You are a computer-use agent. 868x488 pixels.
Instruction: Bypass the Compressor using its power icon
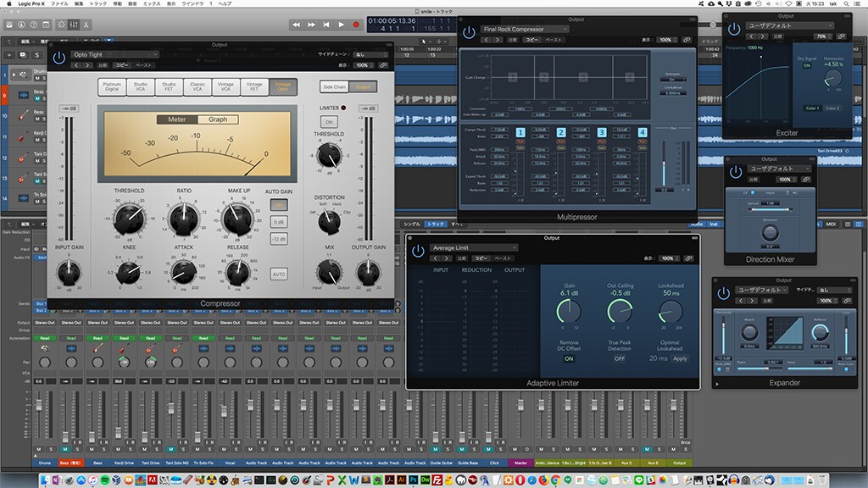pos(58,58)
